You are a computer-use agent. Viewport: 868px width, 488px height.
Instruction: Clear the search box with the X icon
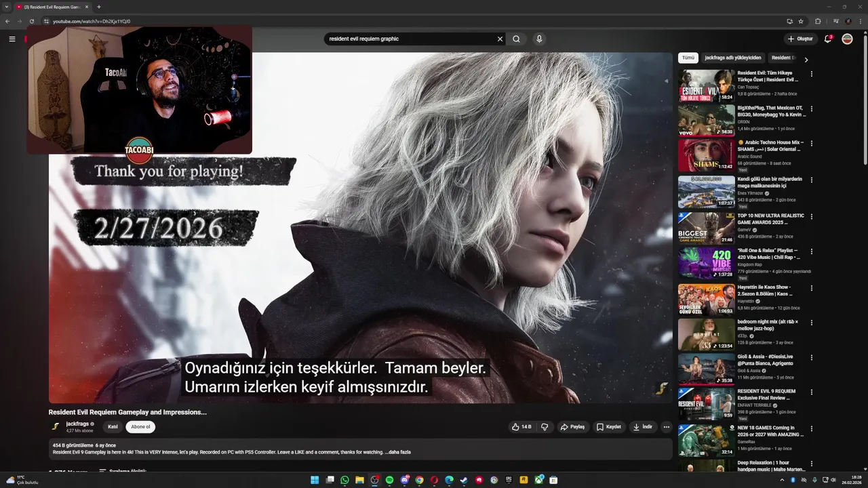click(x=500, y=39)
